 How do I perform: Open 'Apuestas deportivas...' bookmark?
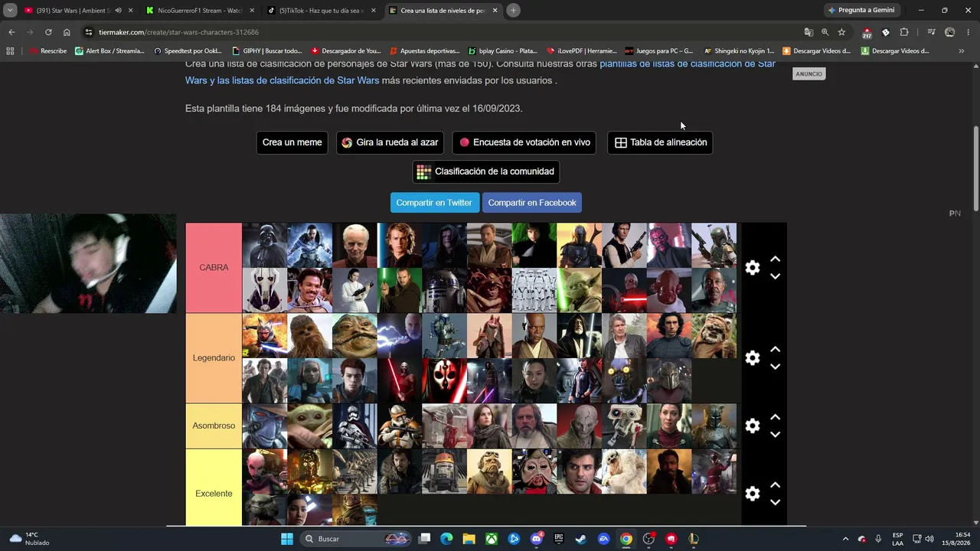(425, 51)
